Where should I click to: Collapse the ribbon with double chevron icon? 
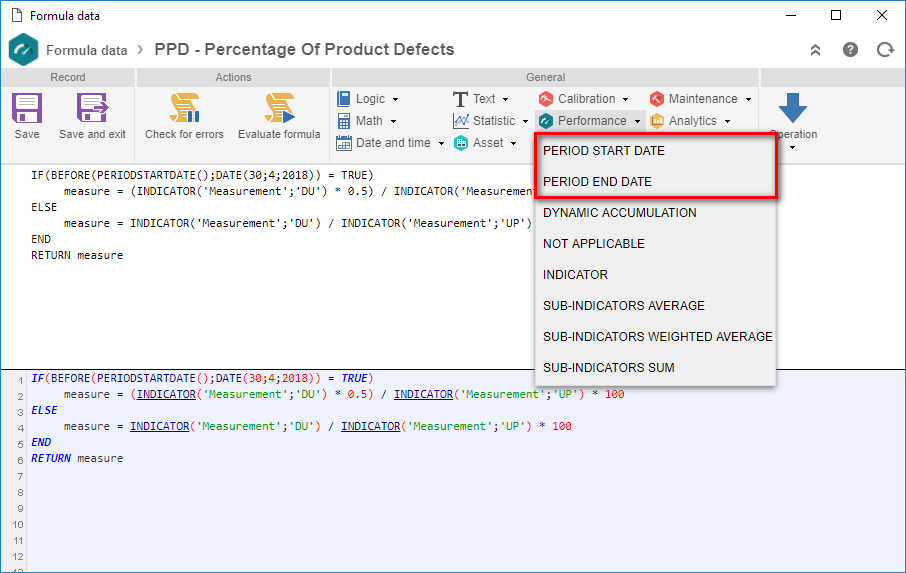coord(815,50)
